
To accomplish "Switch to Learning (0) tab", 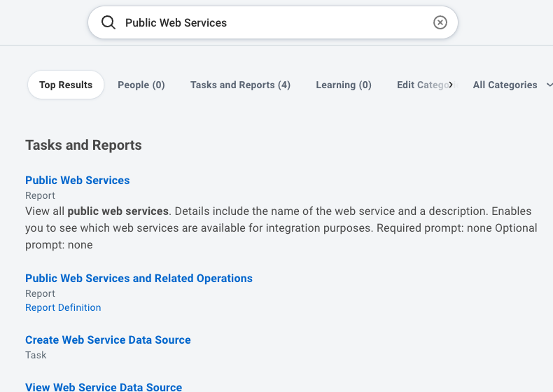I will (344, 85).
